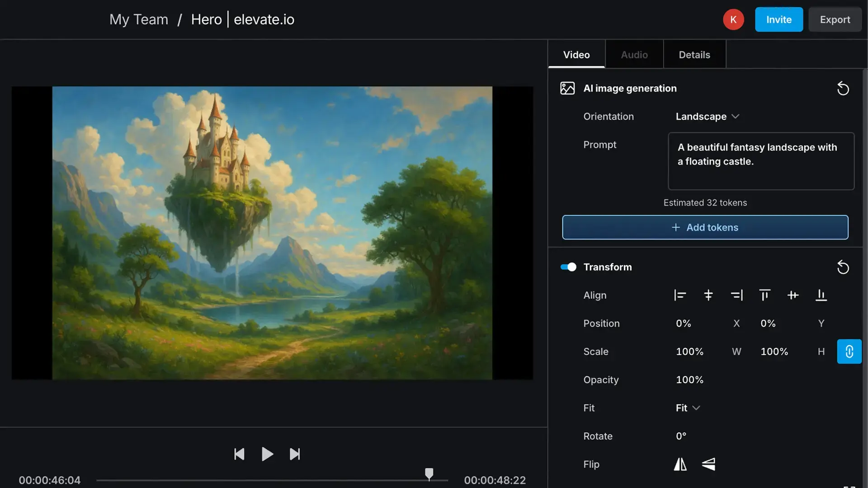
Task: Select the align right icon
Action: click(x=737, y=295)
